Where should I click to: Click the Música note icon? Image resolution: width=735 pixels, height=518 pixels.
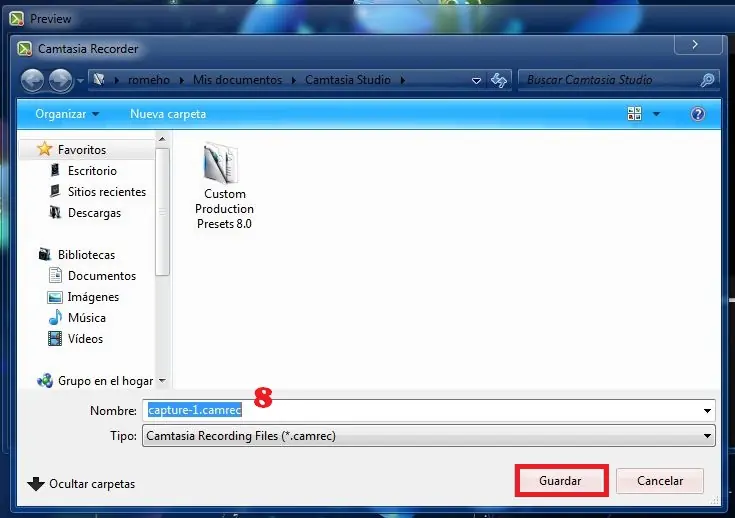point(55,317)
